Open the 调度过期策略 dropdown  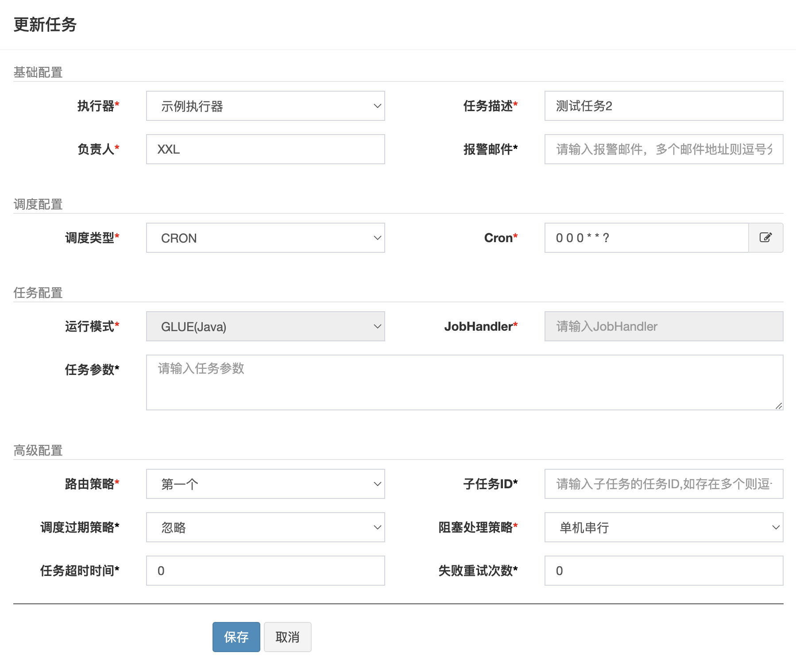pos(265,527)
